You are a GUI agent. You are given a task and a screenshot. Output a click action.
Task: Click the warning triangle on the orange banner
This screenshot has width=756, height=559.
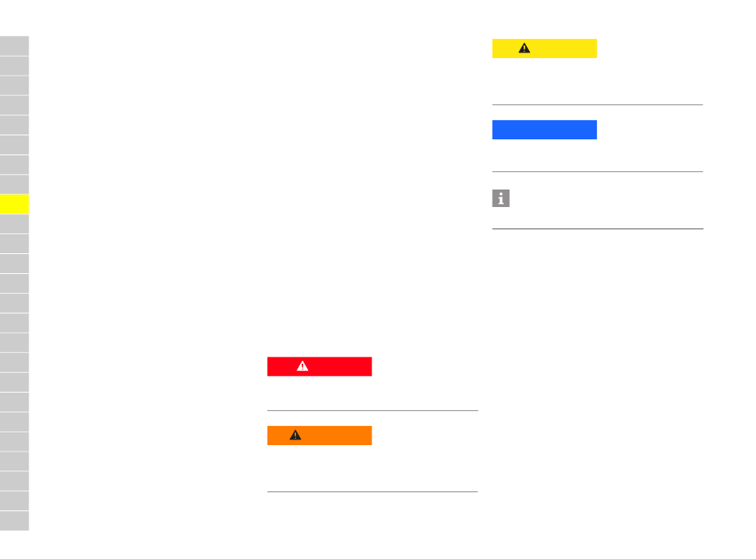[295, 435]
